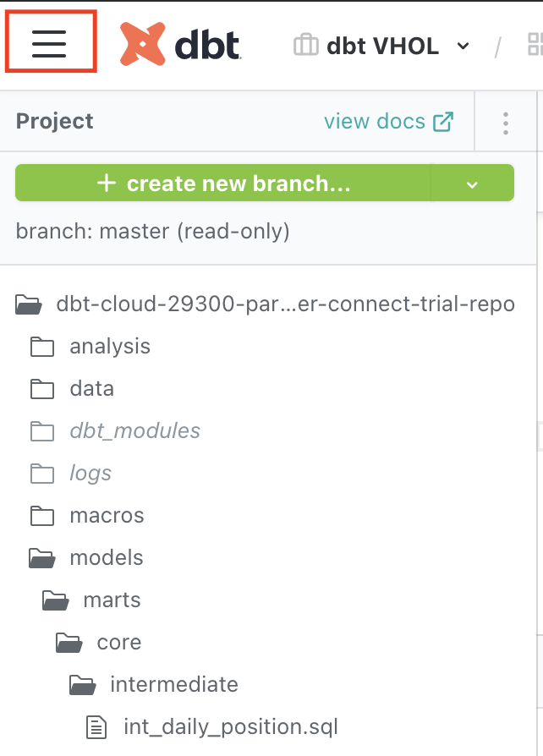Image resolution: width=543 pixels, height=756 pixels.
Task: Open the dbt VHOL project dropdown
Action: pos(463,46)
